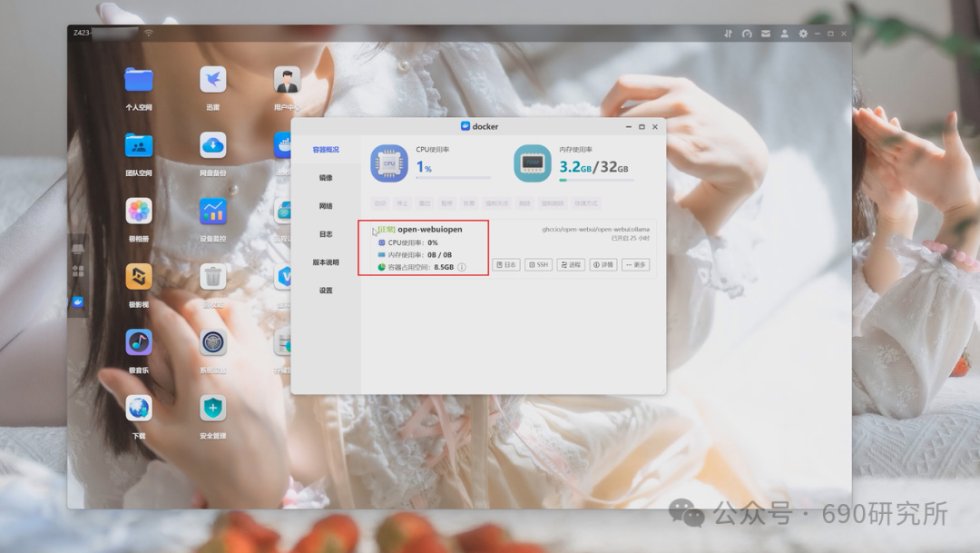Image resolution: width=980 pixels, height=553 pixels.
Task: Launch the 设备监控 monitoring icon
Action: (x=212, y=212)
